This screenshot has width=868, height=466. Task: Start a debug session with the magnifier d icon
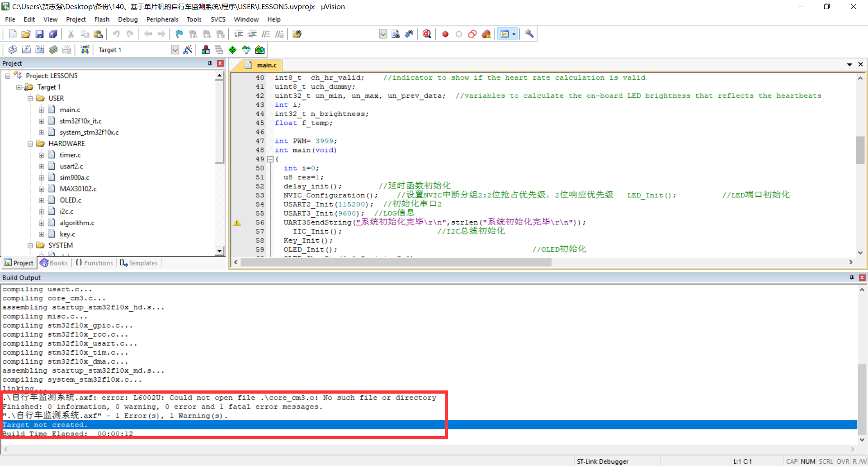tap(427, 34)
